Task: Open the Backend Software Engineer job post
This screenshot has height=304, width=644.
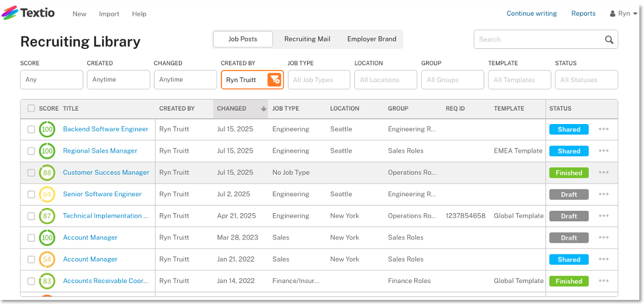Action: click(x=105, y=129)
